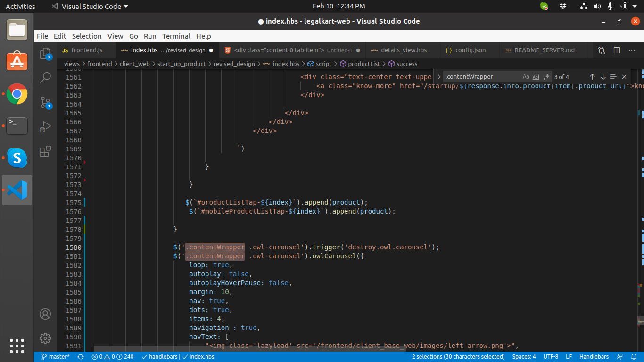Expand the Replace row in find widget
This screenshot has height=362, width=644.
coord(438,77)
